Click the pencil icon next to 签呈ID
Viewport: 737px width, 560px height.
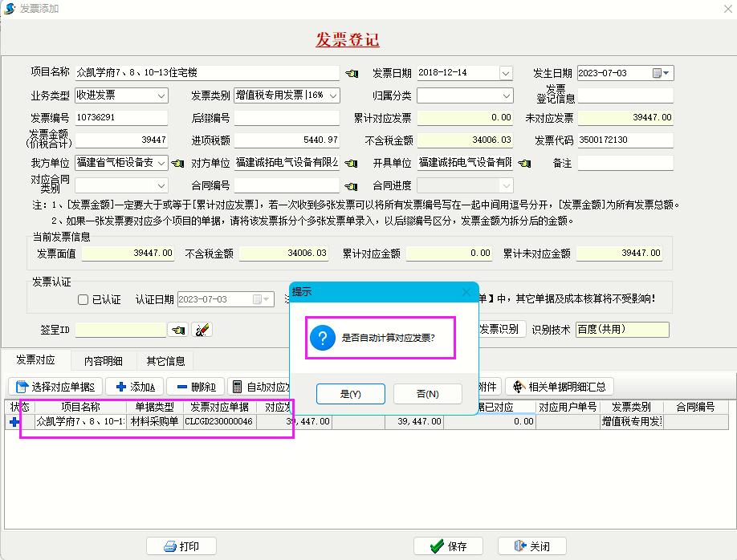201,330
